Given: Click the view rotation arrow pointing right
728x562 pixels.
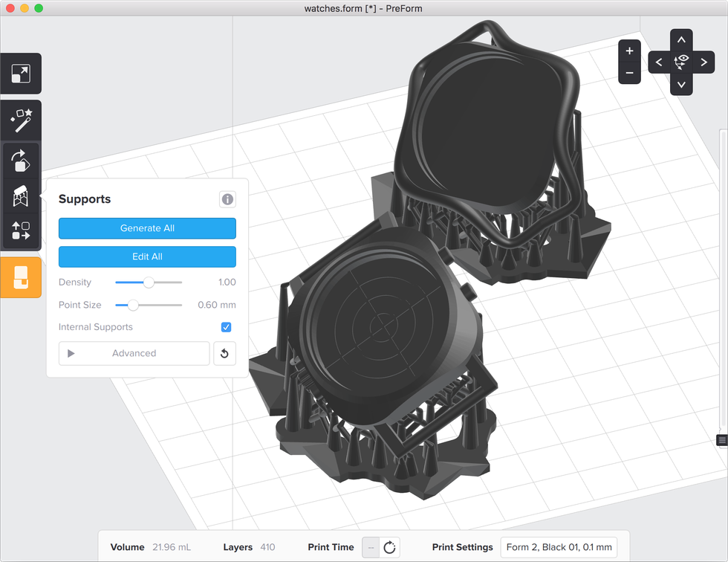Looking at the screenshot, I should tap(704, 62).
